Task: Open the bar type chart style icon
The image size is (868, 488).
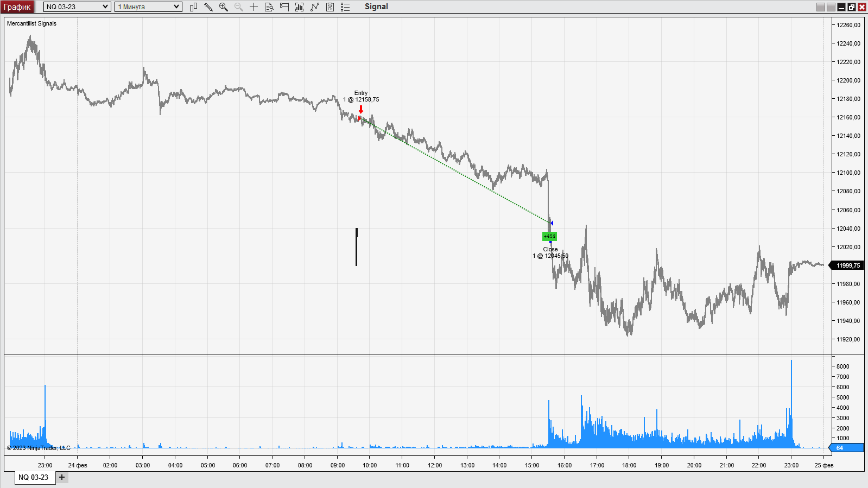Action: [x=193, y=7]
